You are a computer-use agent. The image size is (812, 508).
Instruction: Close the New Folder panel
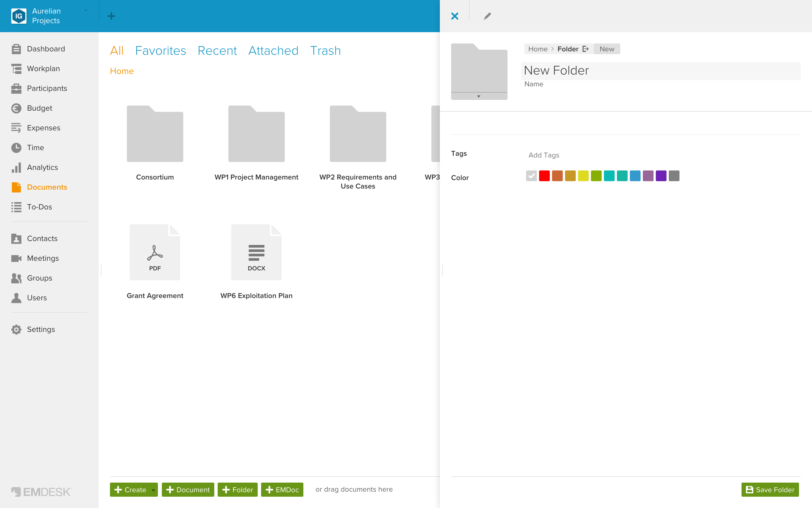pos(455,16)
